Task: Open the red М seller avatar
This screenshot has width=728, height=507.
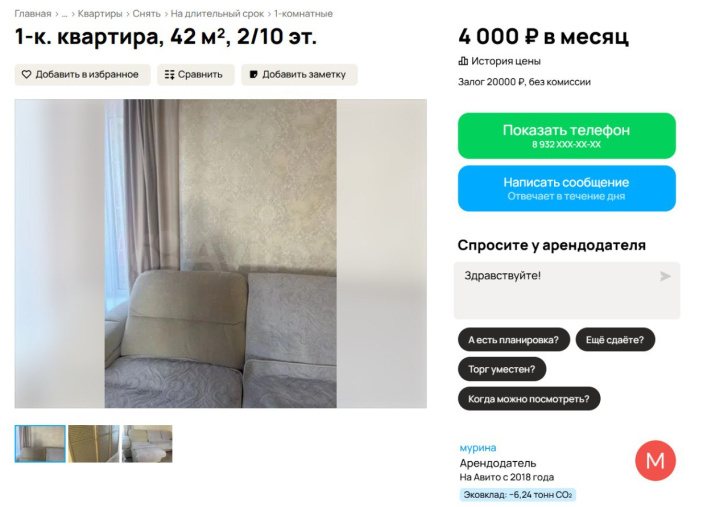Action: coord(655,460)
